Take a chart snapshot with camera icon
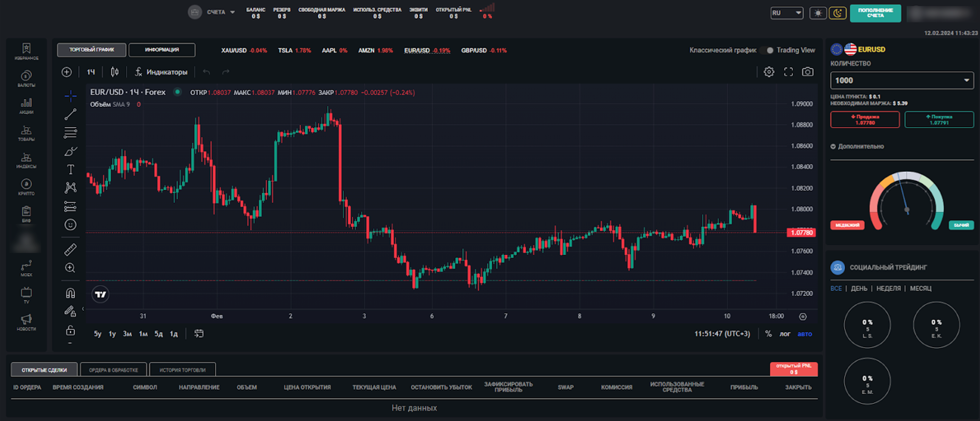The width and height of the screenshot is (980, 421). (807, 72)
